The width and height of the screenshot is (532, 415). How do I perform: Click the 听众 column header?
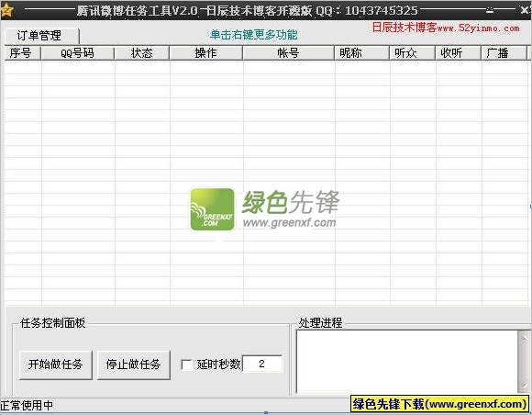pos(413,53)
